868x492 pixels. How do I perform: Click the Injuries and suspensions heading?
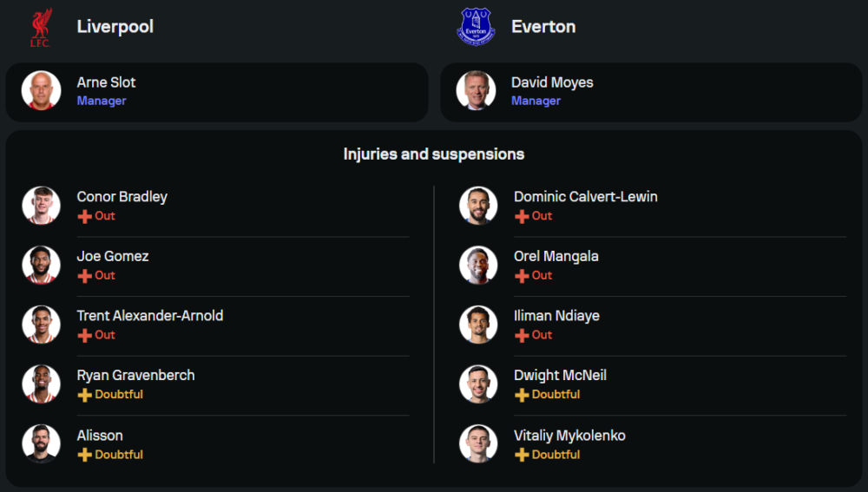tap(434, 154)
